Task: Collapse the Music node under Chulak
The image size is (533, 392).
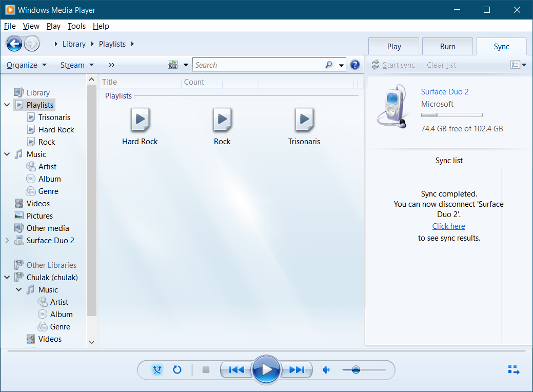Action: pyautogui.click(x=19, y=289)
